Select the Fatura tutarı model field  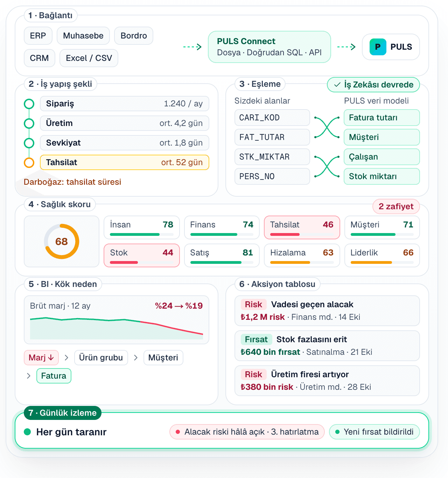coord(382,118)
